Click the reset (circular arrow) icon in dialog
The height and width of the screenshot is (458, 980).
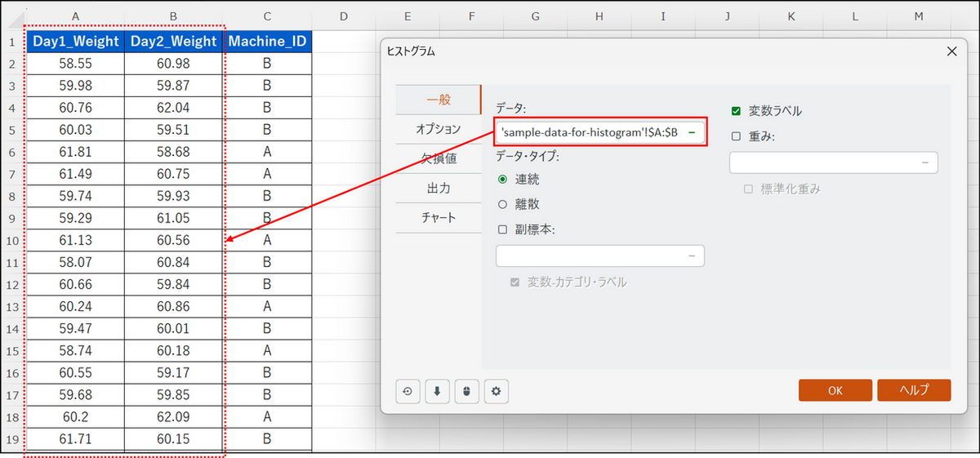[x=408, y=391]
